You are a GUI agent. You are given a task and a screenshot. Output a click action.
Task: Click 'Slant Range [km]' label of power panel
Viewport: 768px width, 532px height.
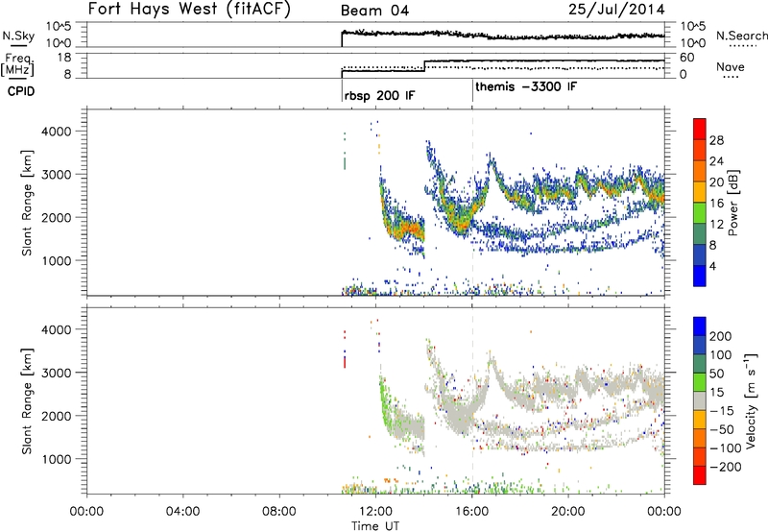27,203
